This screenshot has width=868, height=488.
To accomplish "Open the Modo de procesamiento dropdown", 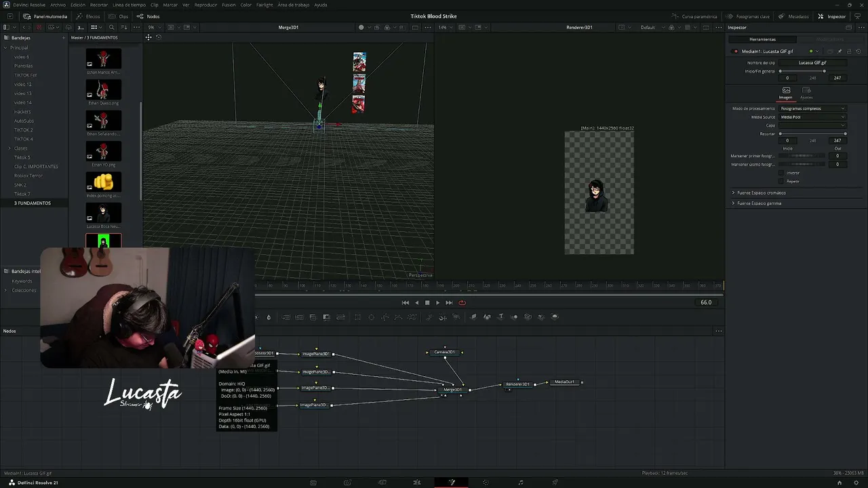I will pyautogui.click(x=812, y=108).
